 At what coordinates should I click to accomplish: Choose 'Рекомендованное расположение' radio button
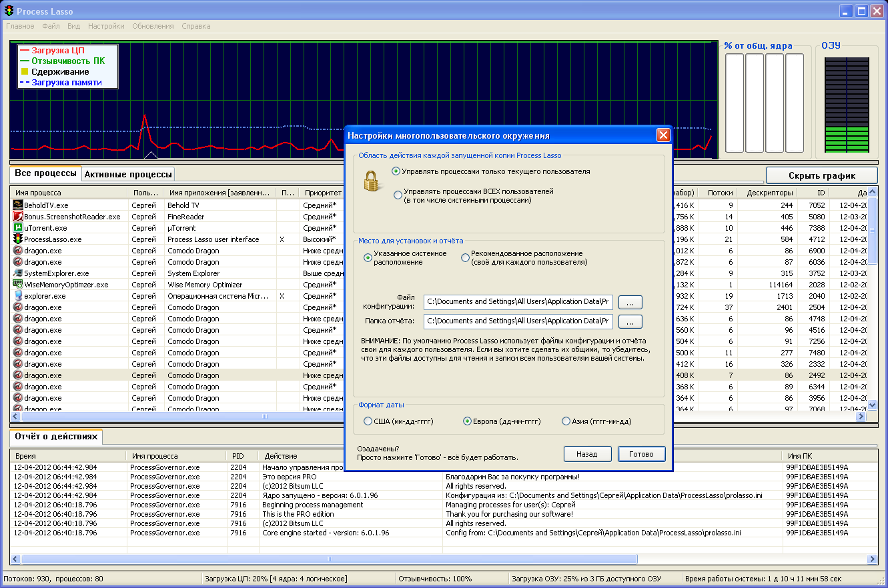click(x=466, y=257)
